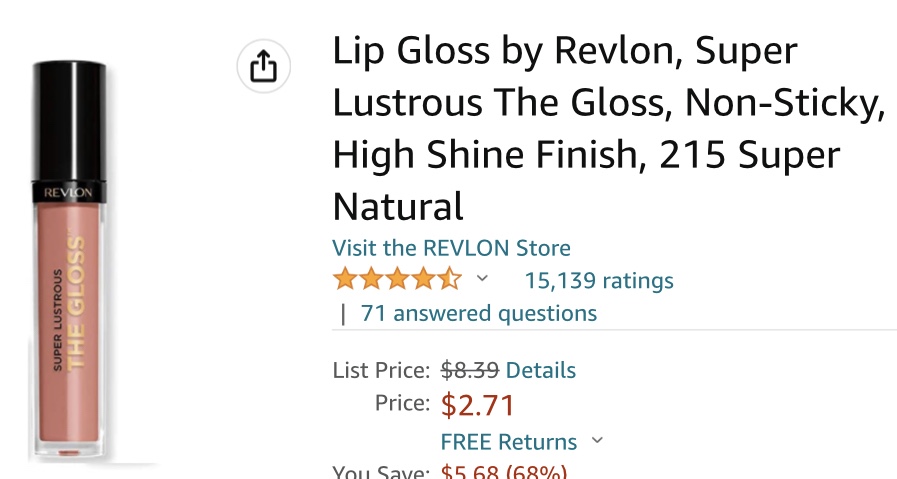This screenshot has height=479, width=897.
Task: Expand the rating breakdown chevron
Action: (x=482, y=278)
